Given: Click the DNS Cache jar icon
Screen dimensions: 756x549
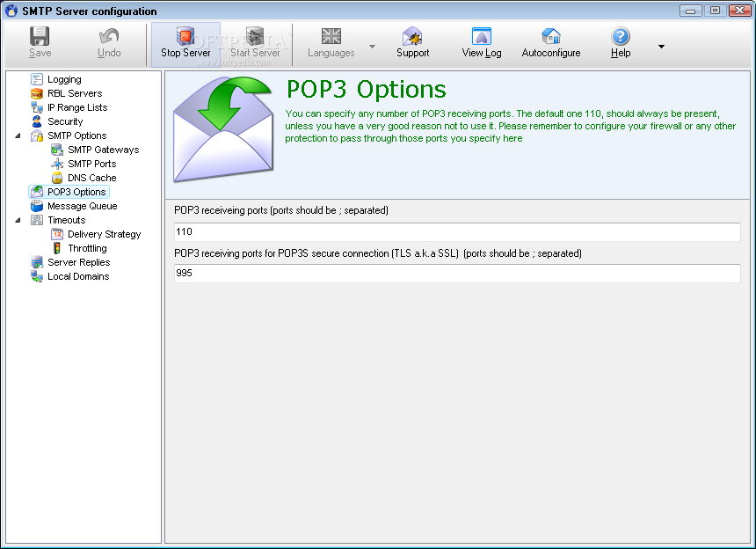Looking at the screenshot, I should pos(57,178).
